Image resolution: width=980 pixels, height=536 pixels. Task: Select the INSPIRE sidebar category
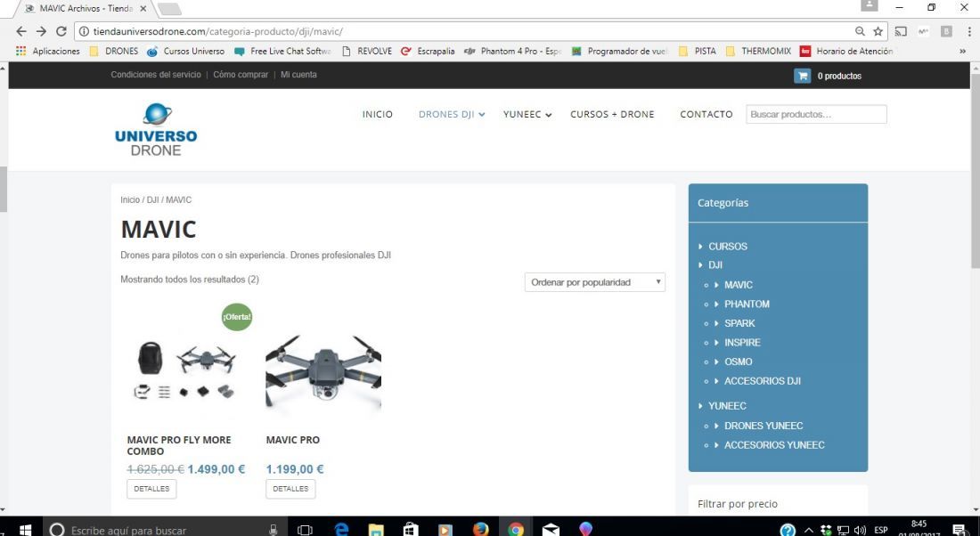point(742,342)
